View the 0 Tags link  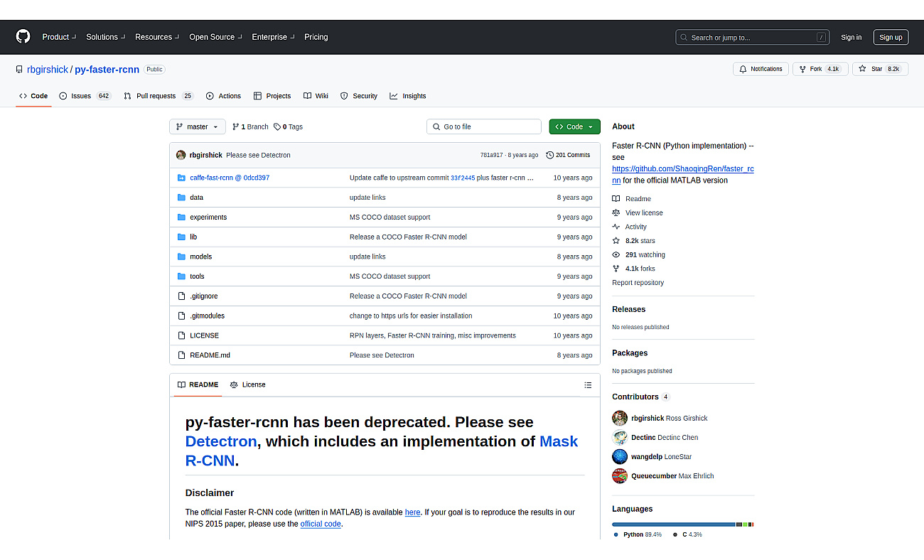pos(288,126)
